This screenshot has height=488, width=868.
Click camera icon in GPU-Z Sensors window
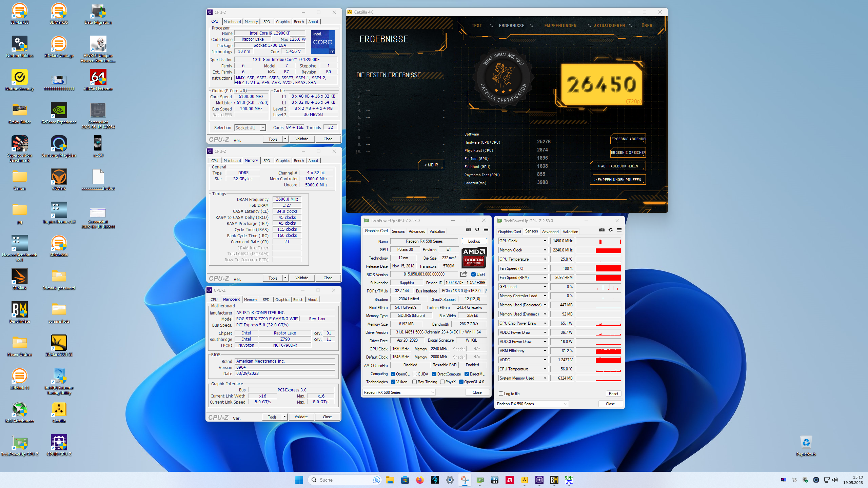click(x=602, y=230)
